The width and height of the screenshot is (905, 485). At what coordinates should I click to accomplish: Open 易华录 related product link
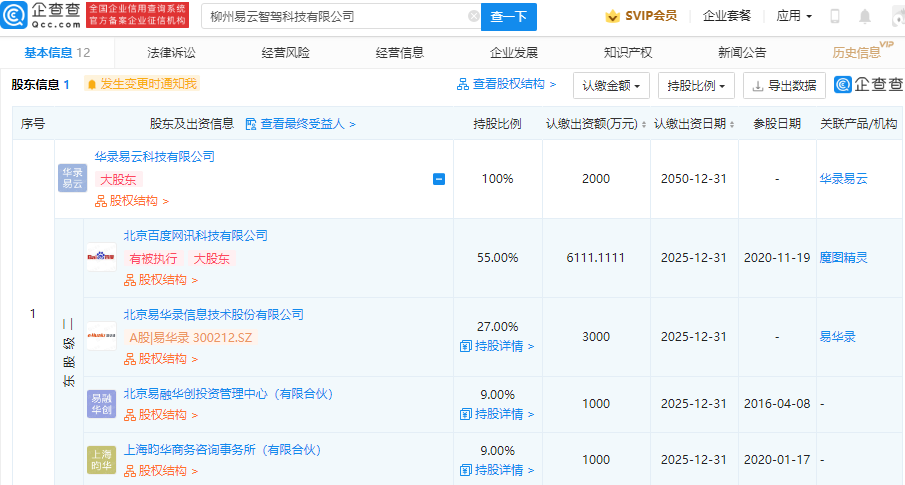(x=837, y=337)
